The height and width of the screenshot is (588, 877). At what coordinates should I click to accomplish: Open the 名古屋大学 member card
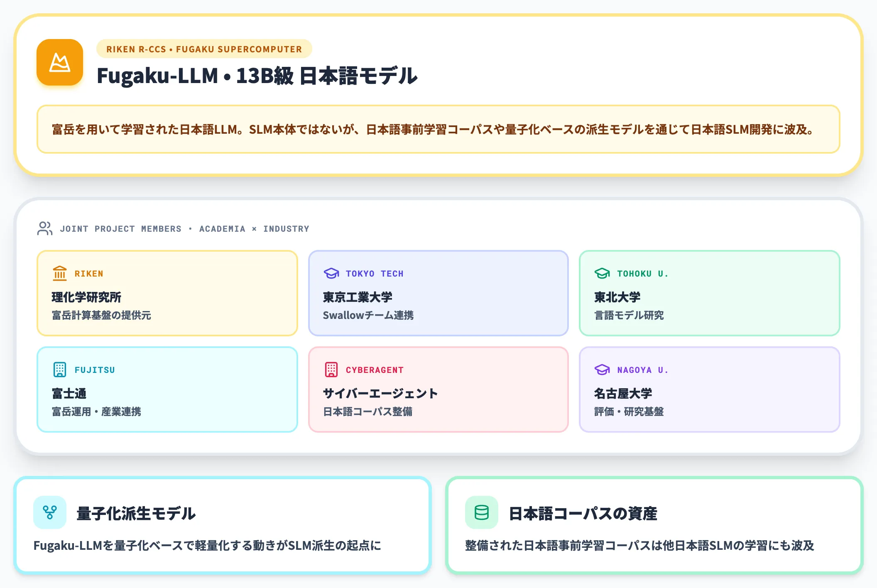[710, 390]
